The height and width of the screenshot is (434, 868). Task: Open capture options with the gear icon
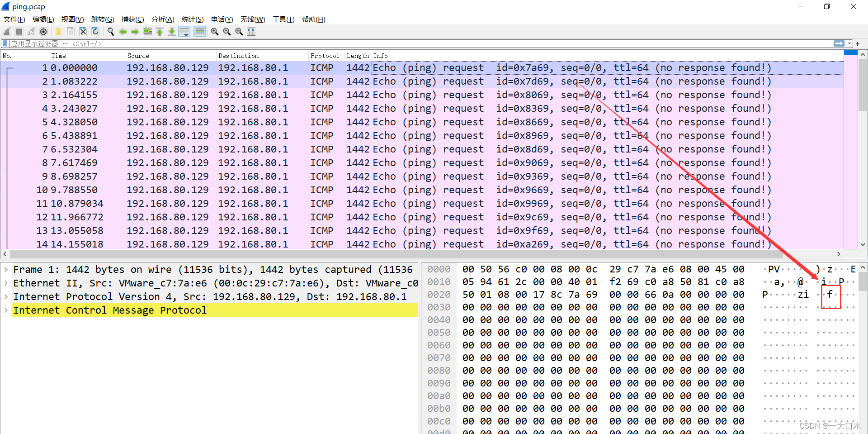click(x=43, y=31)
